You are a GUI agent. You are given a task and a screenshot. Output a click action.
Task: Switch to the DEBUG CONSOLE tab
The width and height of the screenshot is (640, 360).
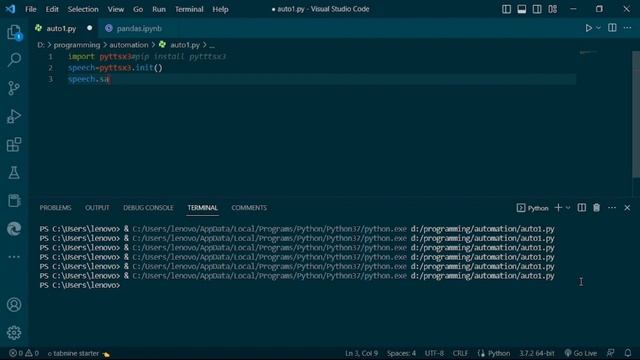coord(148,208)
